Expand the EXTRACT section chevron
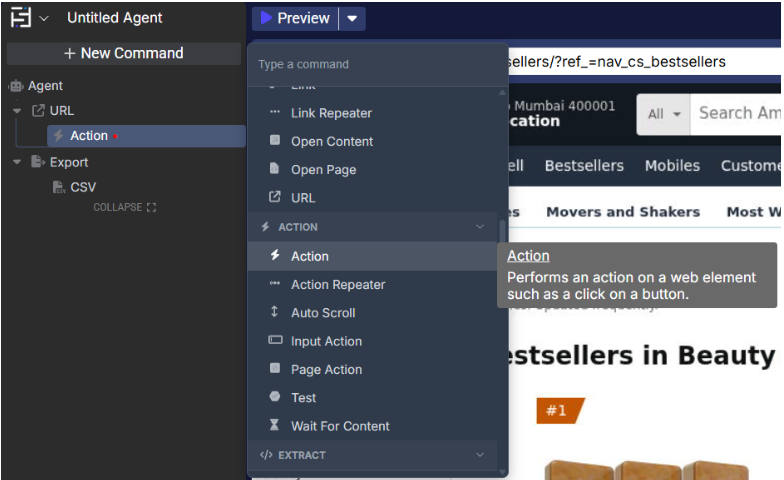784x480 pixels. 480,455
